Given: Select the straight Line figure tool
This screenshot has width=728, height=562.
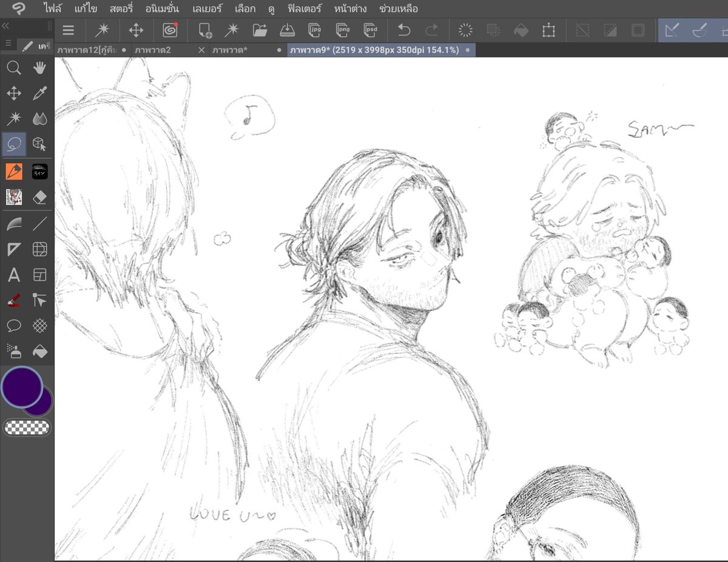Looking at the screenshot, I should click(x=40, y=224).
